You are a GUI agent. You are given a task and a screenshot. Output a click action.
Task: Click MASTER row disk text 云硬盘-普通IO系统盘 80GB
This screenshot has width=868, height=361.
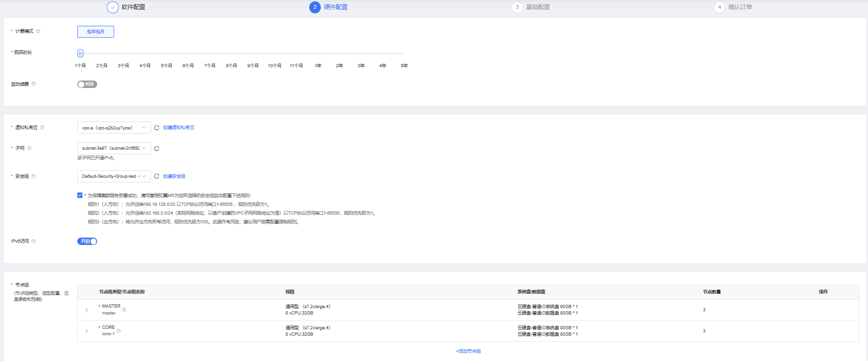click(x=548, y=307)
